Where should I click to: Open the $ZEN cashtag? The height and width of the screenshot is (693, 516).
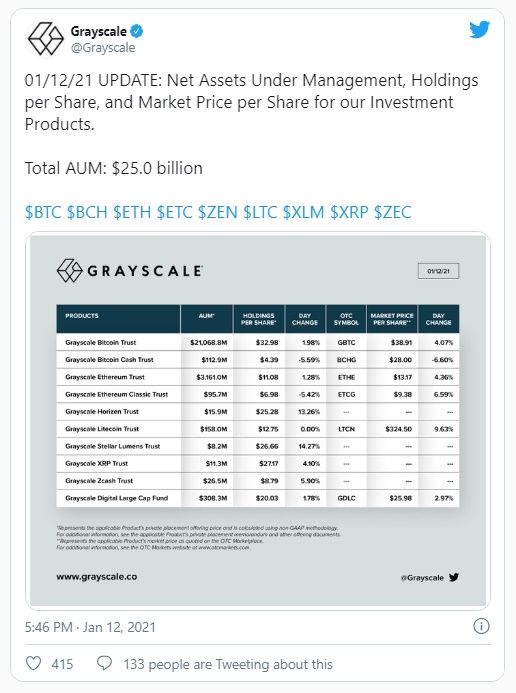218,212
